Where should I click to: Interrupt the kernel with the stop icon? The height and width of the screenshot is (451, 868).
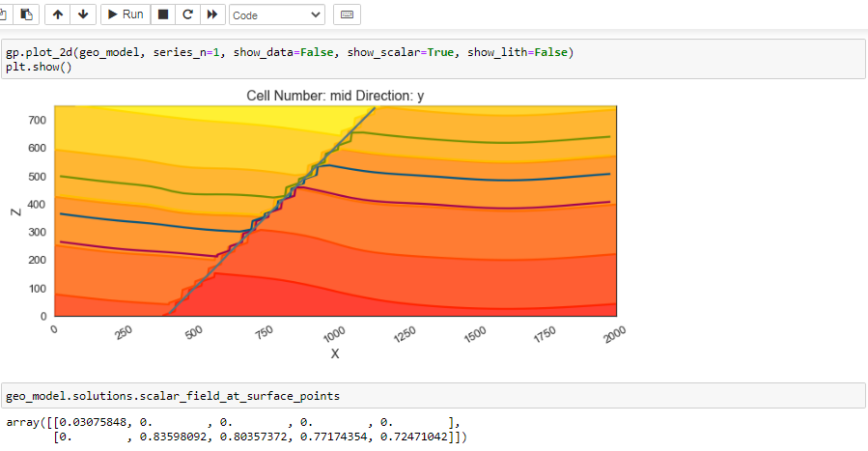tap(163, 14)
